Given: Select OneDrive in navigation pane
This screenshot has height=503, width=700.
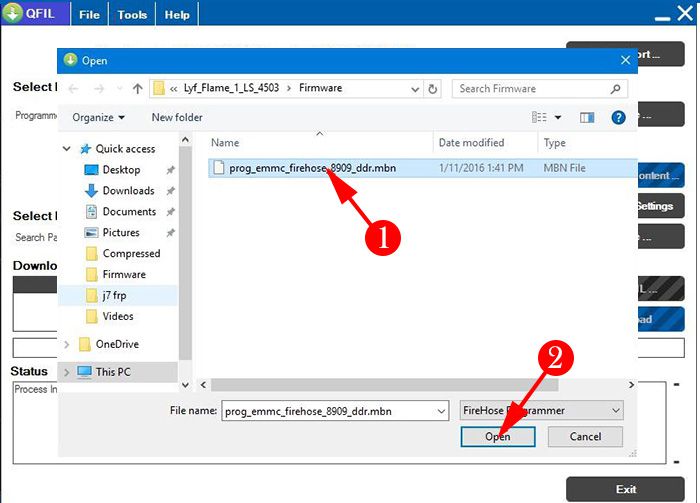Looking at the screenshot, I should coord(117,344).
